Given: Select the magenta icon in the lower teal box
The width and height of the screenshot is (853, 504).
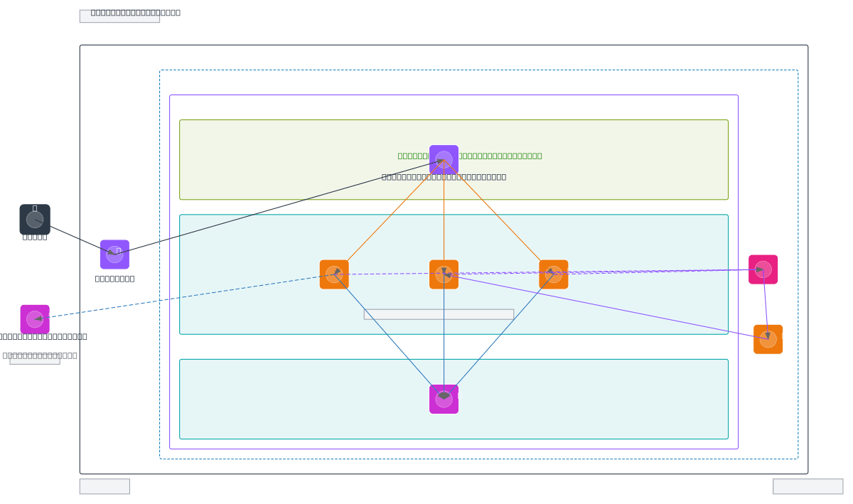Looking at the screenshot, I should tap(444, 399).
